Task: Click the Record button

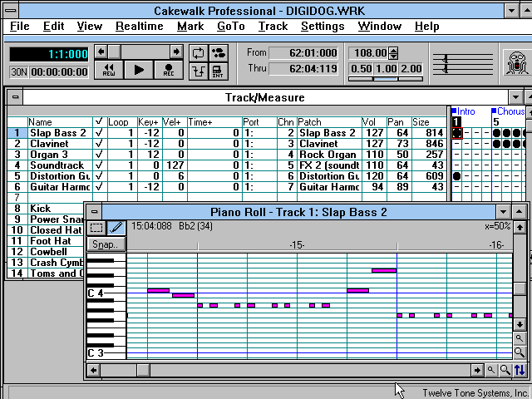Action: pos(169,70)
